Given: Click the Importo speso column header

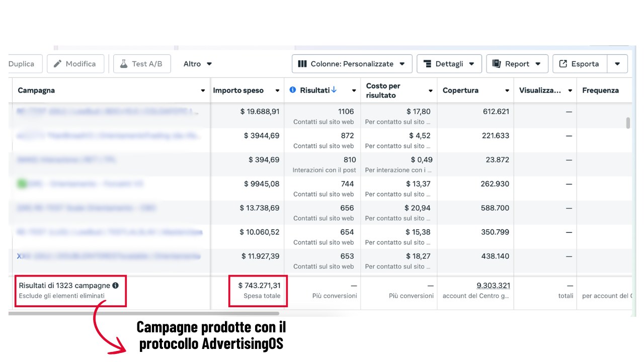Looking at the screenshot, I should click(x=238, y=90).
